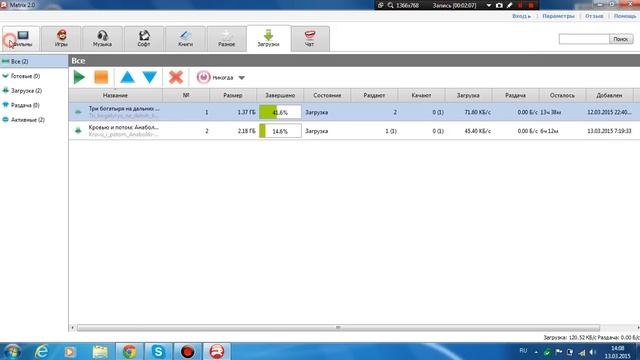Screen dimensions: 640x360
Task: Open the Чат tab
Action: 310,39
